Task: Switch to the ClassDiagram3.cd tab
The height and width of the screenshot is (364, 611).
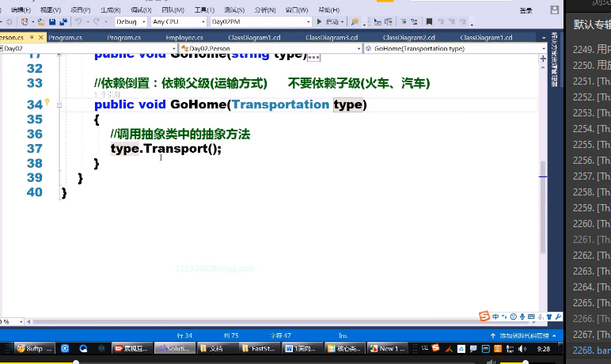Action: (332, 38)
